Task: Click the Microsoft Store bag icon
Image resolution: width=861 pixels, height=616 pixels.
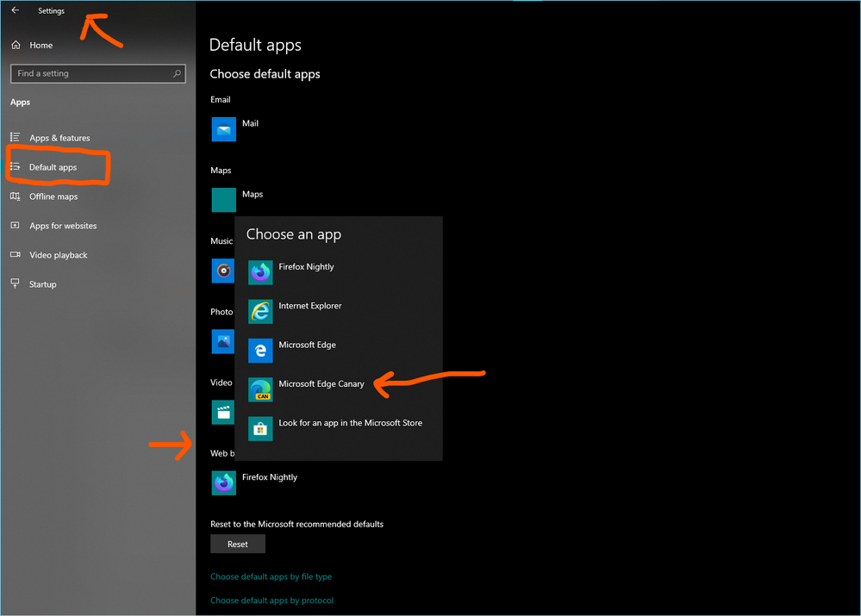Action: pyautogui.click(x=260, y=428)
